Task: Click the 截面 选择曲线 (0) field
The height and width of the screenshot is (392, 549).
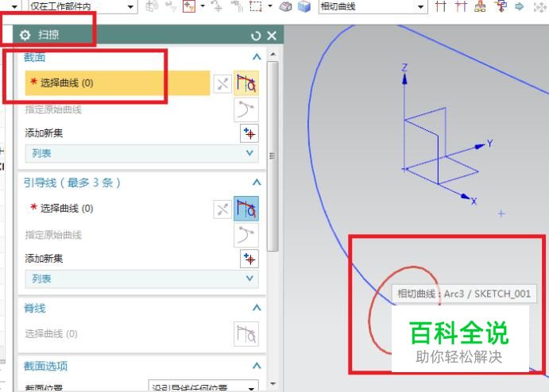Action: click(x=118, y=83)
